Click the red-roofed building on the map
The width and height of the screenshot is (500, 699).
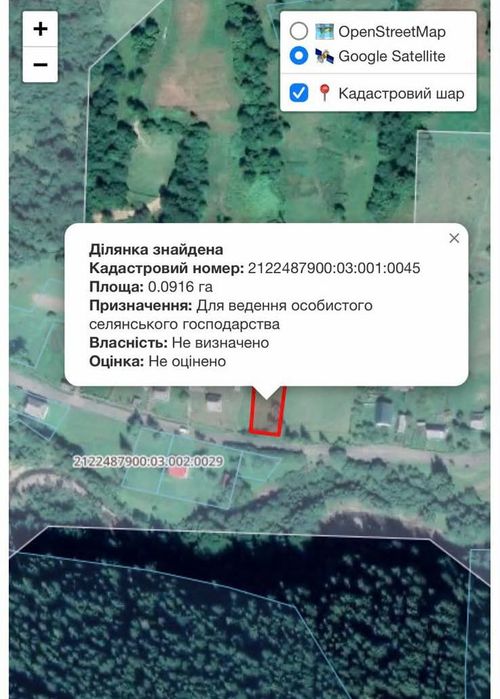(178, 472)
